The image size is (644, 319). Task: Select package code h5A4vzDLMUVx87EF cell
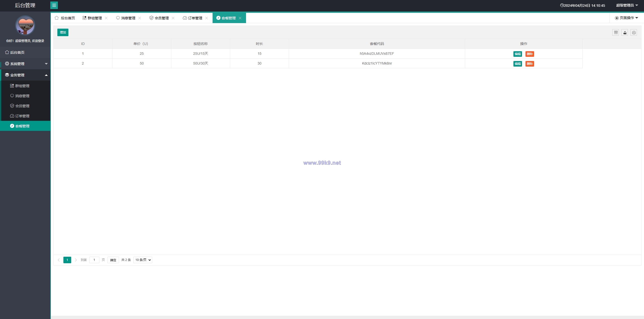point(377,54)
